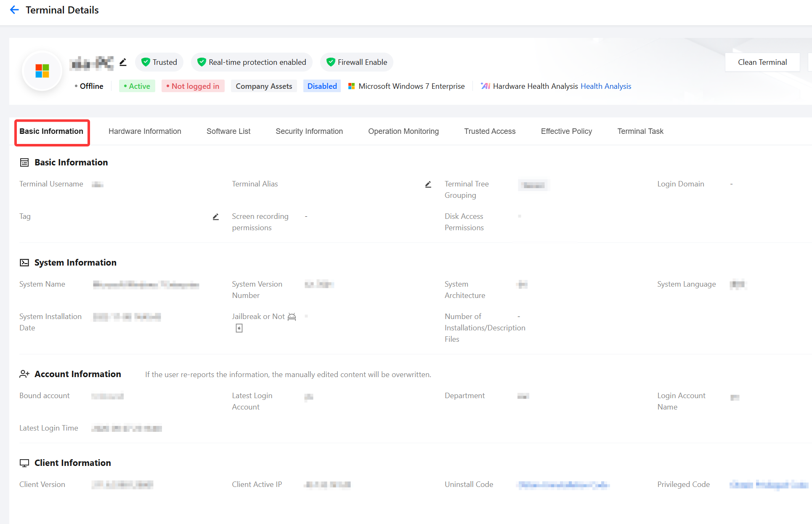812x524 pixels.
Task: Click the Windows logo terminal avatar
Action: point(42,71)
